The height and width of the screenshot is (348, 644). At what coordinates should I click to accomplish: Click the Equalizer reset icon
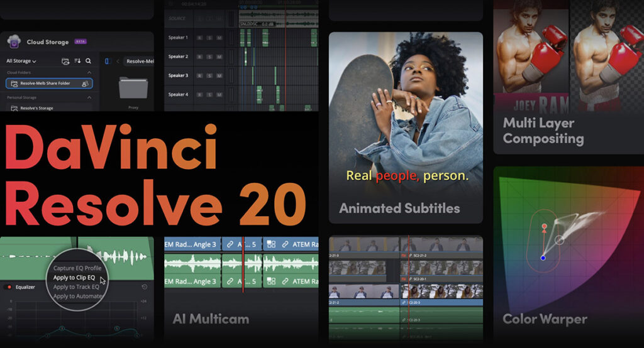click(x=144, y=287)
